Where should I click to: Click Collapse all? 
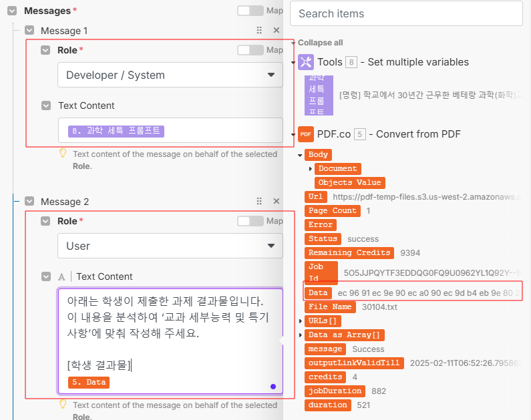321,43
